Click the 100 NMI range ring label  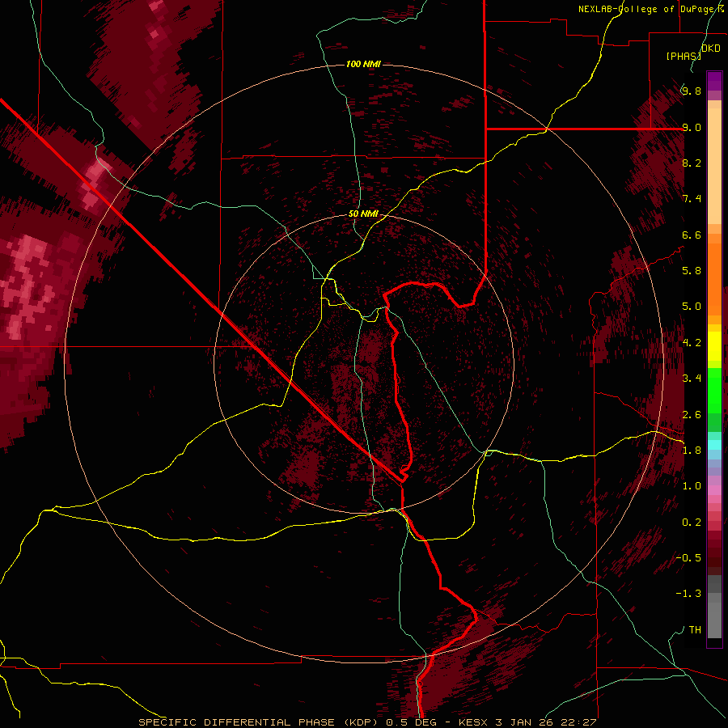(x=363, y=64)
